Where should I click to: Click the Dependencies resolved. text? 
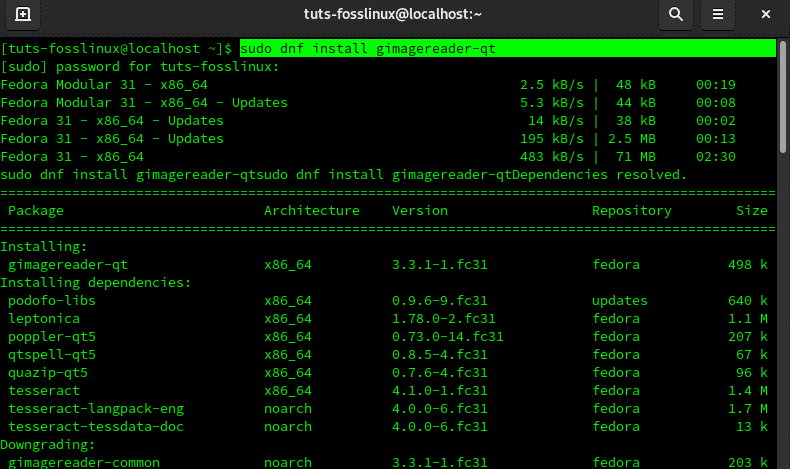600,175
